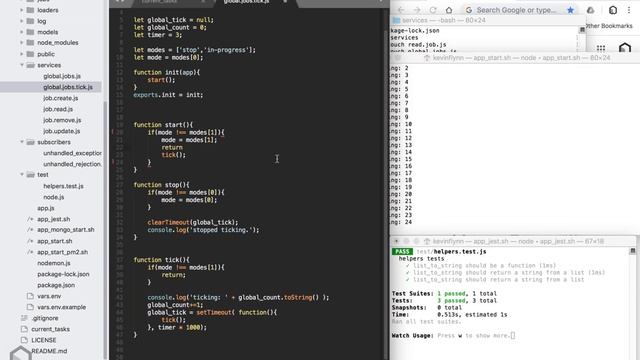Viewport: 640px width, 360px height.
Task: Collapse the subscribers folder arrow
Action: pos(22,142)
